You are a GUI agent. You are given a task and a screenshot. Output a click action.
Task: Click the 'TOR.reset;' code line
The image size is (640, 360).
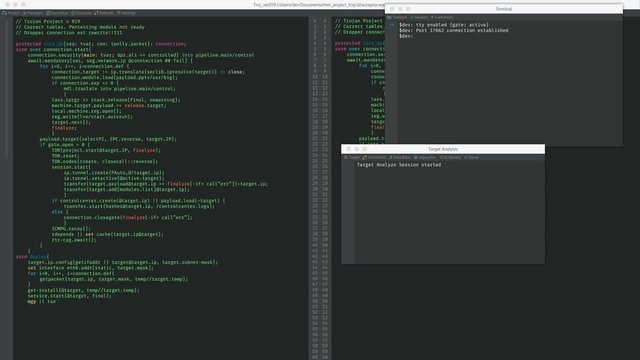click(66, 156)
